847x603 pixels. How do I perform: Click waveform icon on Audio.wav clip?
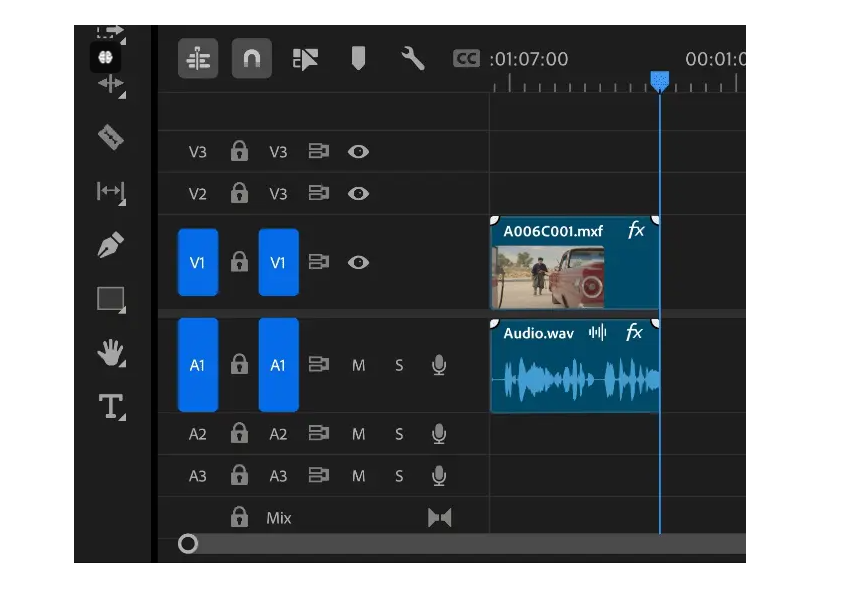[597, 332]
